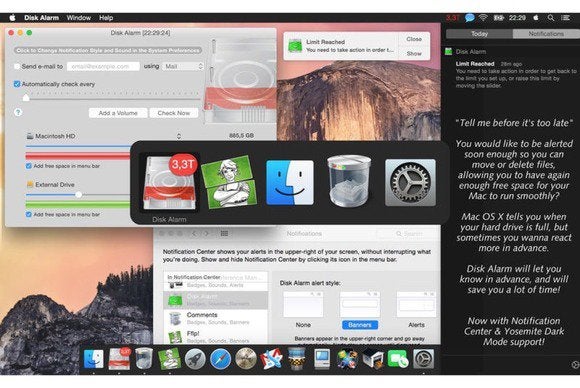Open Spotlight search in menu bar
The height and width of the screenshot is (388, 580).
tap(551, 18)
